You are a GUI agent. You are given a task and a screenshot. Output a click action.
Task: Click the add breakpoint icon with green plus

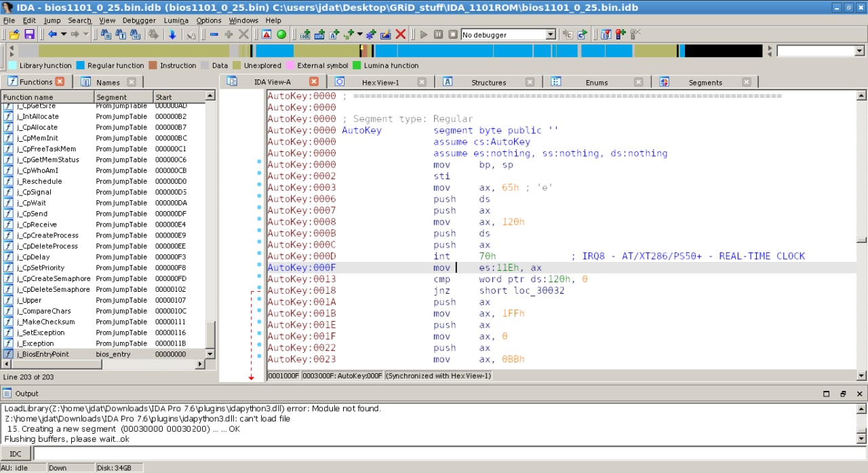point(620,35)
